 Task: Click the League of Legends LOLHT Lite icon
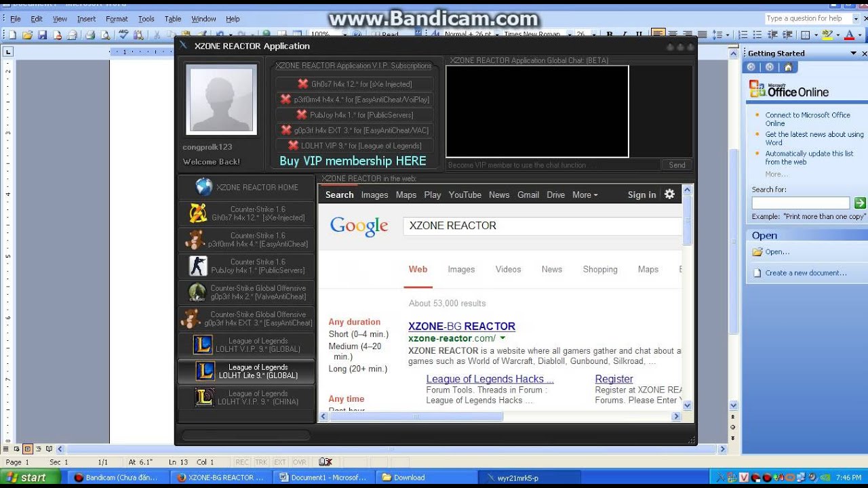tap(205, 371)
